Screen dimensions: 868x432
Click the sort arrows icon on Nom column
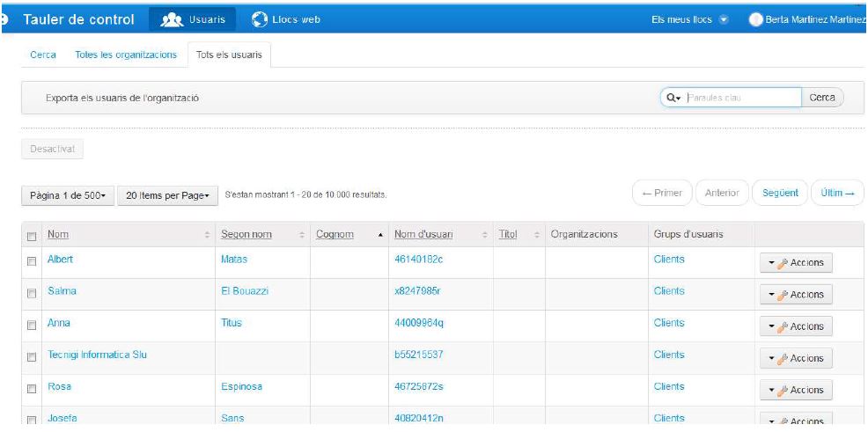click(208, 234)
